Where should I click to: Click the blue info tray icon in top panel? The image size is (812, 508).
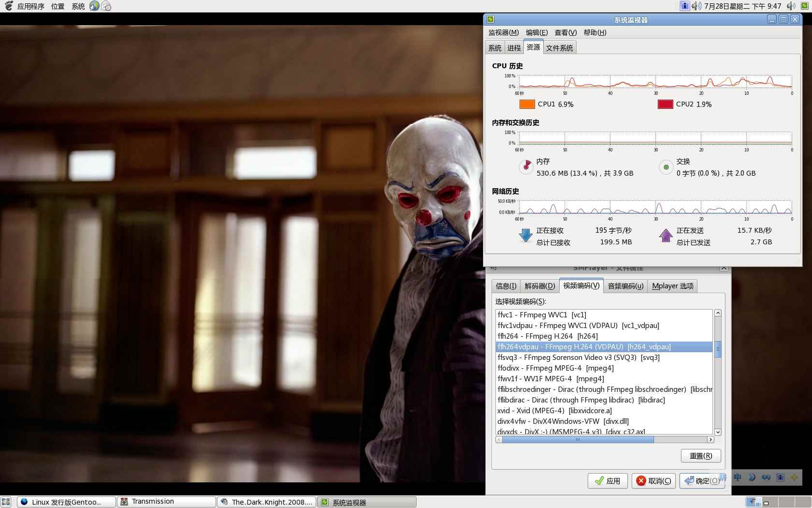click(x=684, y=6)
